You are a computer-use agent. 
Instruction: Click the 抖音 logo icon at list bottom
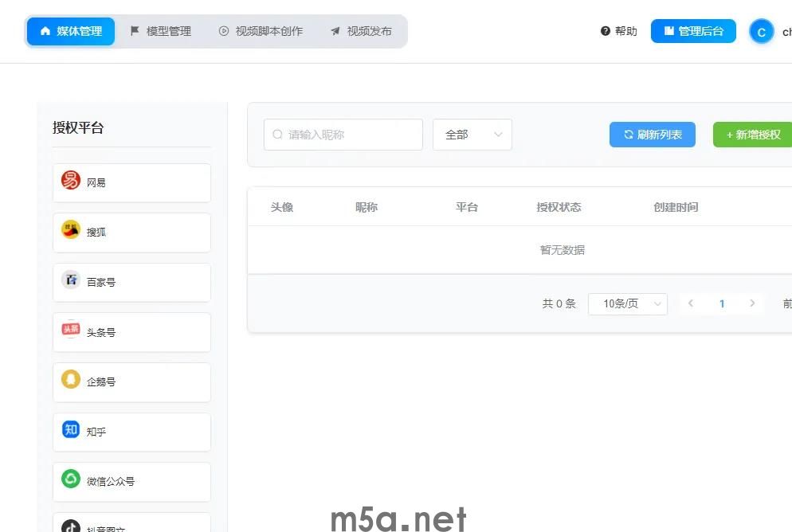click(x=71, y=526)
